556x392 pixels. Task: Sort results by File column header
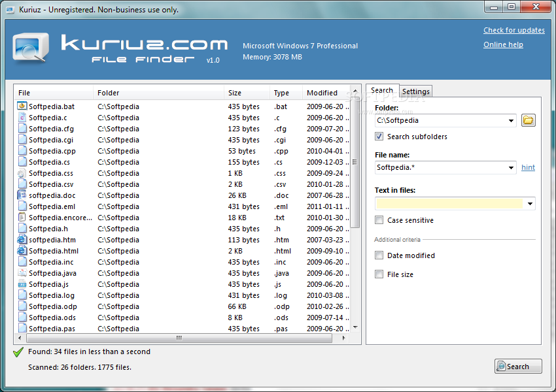click(x=54, y=93)
